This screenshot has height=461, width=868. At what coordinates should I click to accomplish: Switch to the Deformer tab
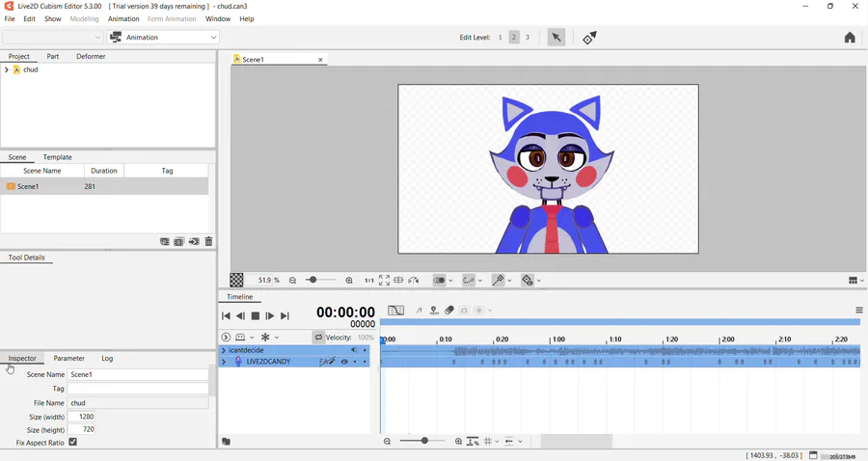point(91,57)
